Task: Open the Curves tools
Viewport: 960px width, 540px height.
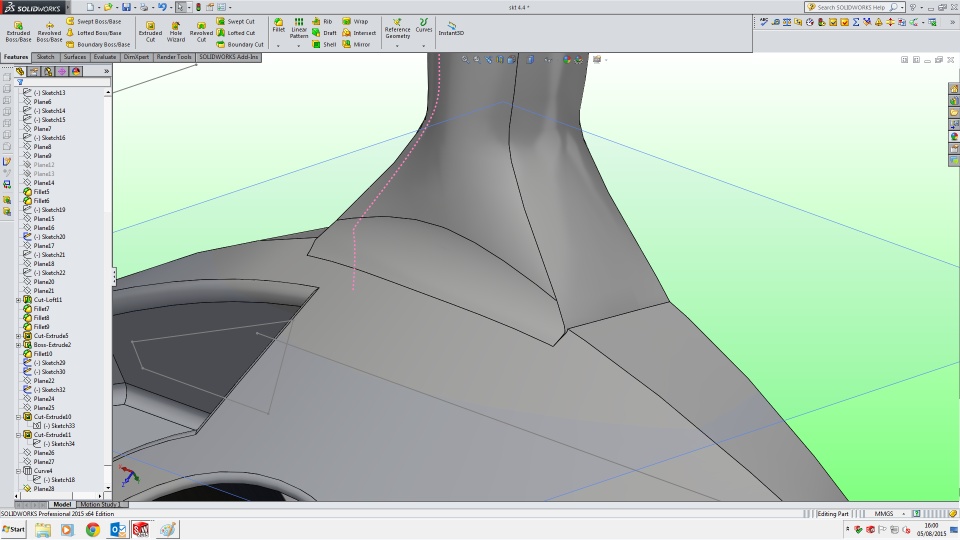Action: [x=424, y=25]
